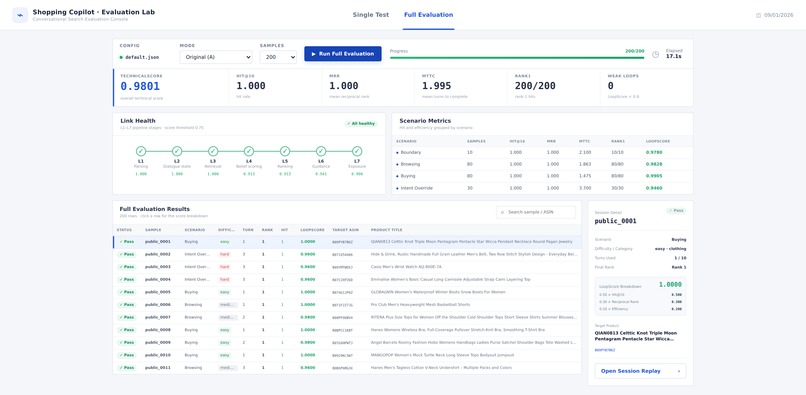
Task: Click the TechnicalScore value 0.9801
Action: pyautogui.click(x=140, y=86)
